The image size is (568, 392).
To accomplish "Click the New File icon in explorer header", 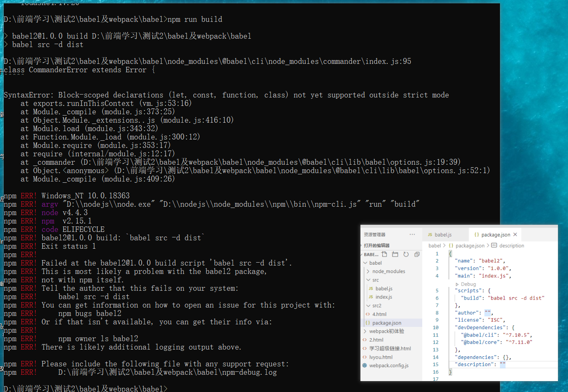I will (x=384, y=254).
